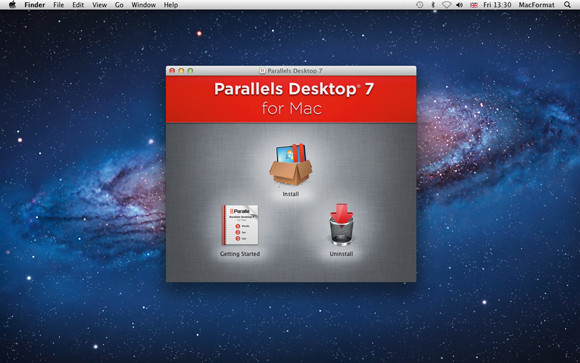
Task: Open Spotlight search magnifier
Action: pos(567,5)
